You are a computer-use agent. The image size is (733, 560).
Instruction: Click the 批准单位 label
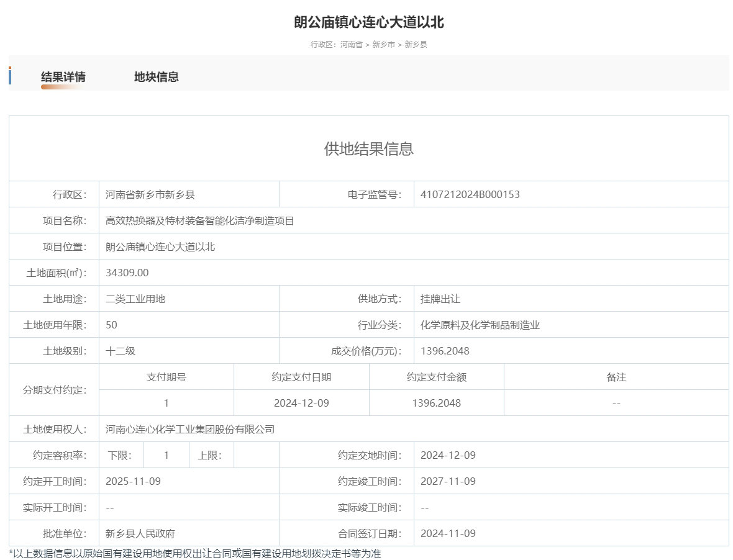tap(65, 533)
